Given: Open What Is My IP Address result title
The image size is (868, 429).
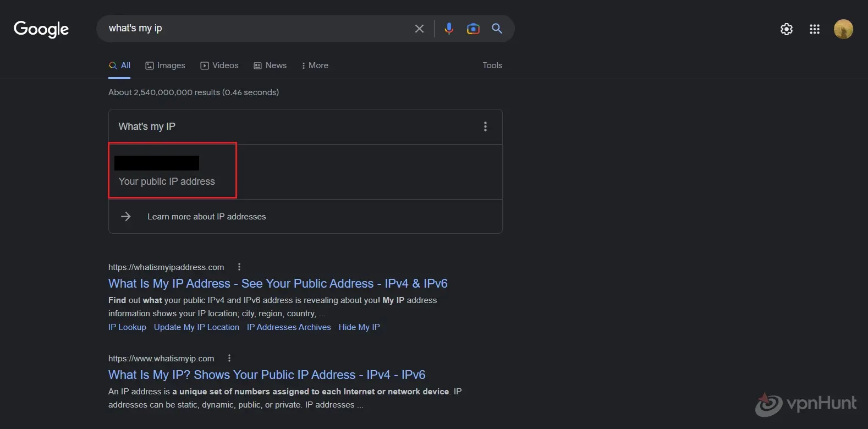Looking at the screenshot, I should coord(278,283).
